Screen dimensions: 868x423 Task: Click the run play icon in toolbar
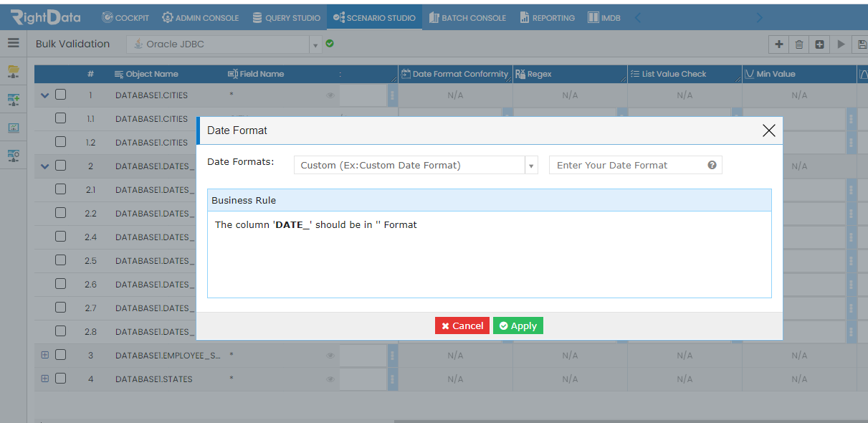pos(841,44)
